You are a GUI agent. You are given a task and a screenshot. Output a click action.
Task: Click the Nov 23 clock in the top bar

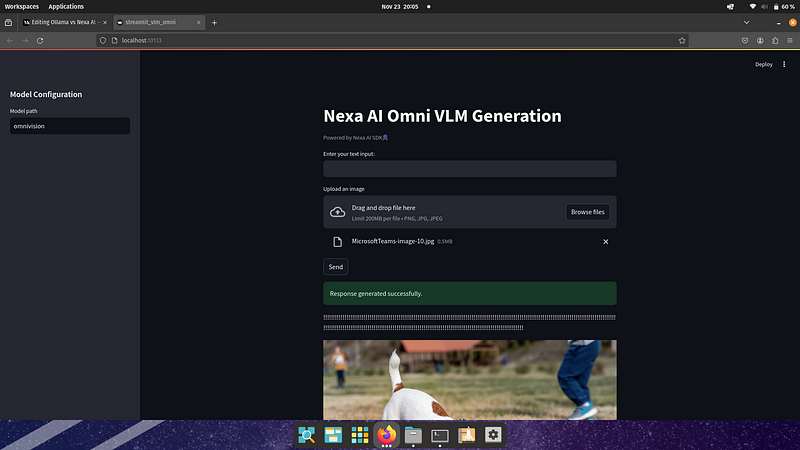pos(399,7)
